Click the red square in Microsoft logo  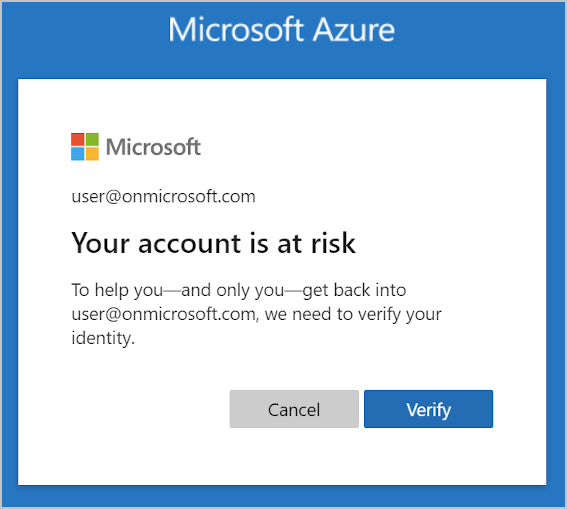(x=77, y=140)
